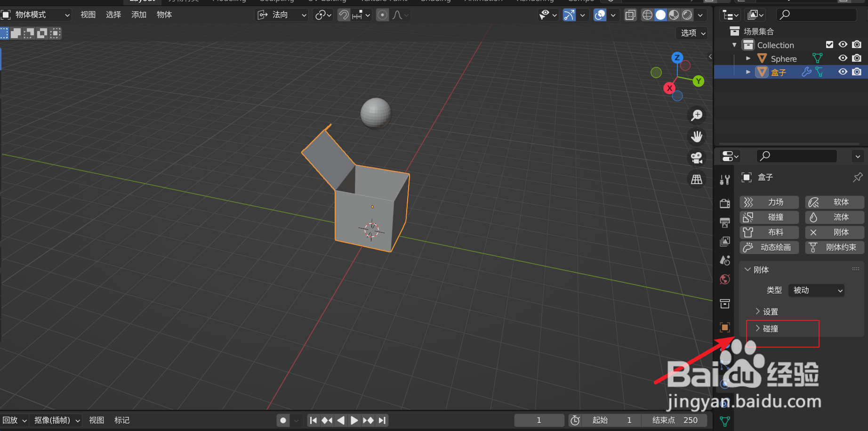868x431 pixels.
Task: Open the 选择 menu
Action: pos(113,15)
